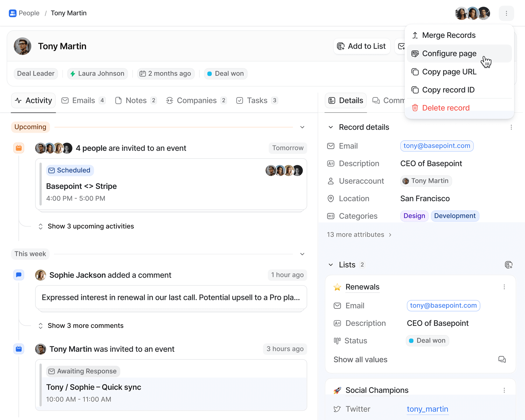The image size is (525, 420).
Task: Click the comments icon in Renewals card
Action: tap(502, 359)
